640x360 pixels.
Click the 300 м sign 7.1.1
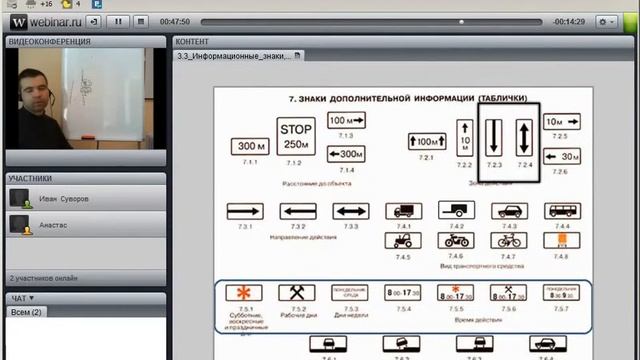250,147
